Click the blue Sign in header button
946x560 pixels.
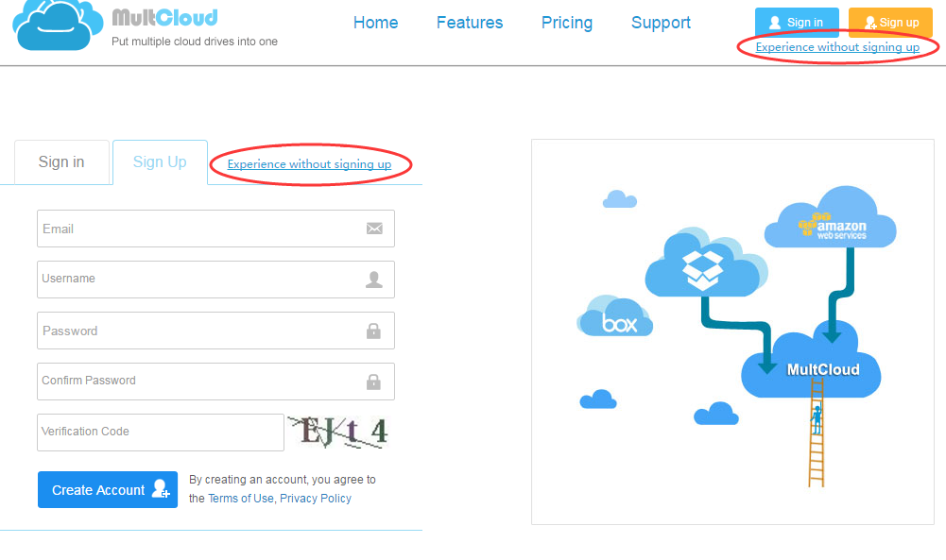pos(797,23)
